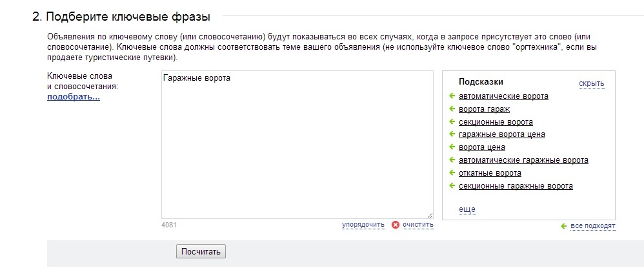Open подобрать... keyword selection link
This screenshot has width=644, height=270.
(x=74, y=98)
